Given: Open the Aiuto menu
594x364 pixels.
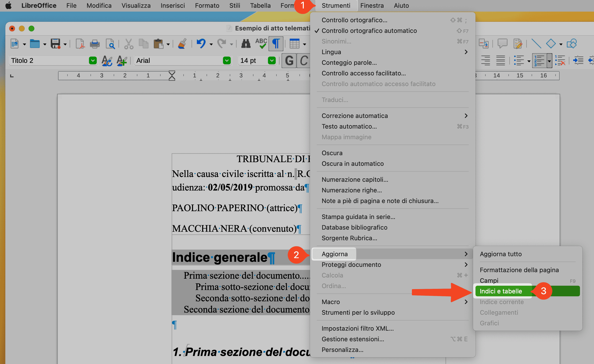Looking at the screenshot, I should tap(401, 6).
